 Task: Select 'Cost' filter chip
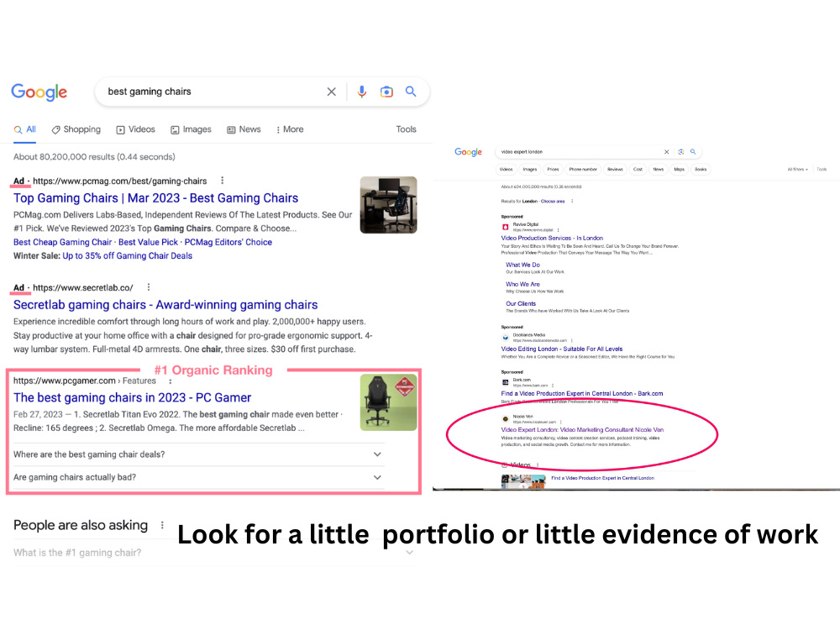point(638,170)
